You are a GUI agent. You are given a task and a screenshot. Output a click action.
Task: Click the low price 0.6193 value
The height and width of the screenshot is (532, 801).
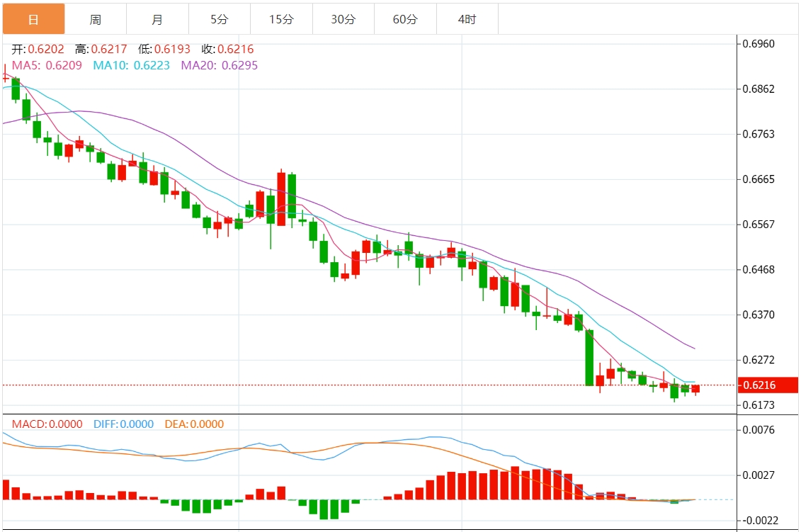pos(172,49)
